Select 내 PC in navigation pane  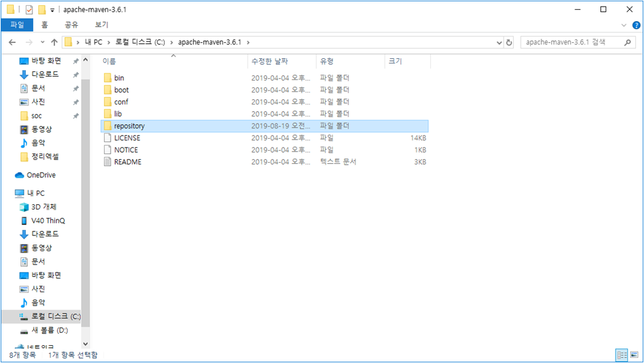click(x=30, y=193)
